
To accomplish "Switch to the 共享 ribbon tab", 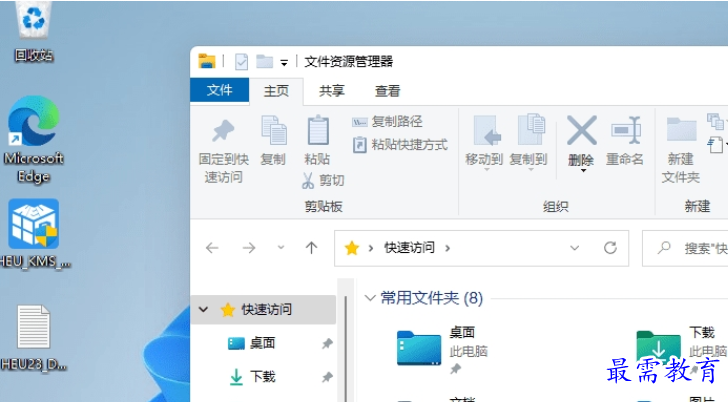I will (x=332, y=91).
